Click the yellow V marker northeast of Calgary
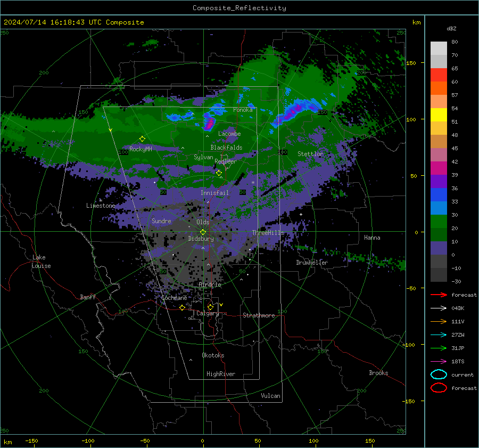 [221, 305]
